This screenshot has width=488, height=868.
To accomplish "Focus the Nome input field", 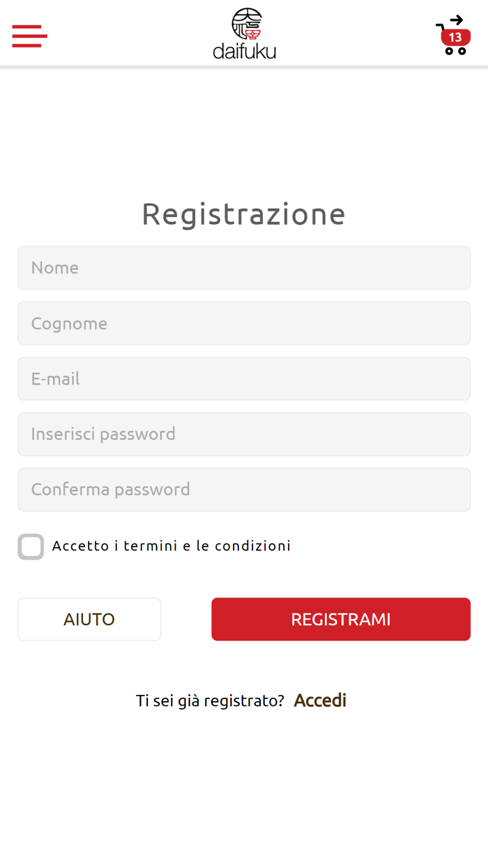I will click(x=244, y=268).
